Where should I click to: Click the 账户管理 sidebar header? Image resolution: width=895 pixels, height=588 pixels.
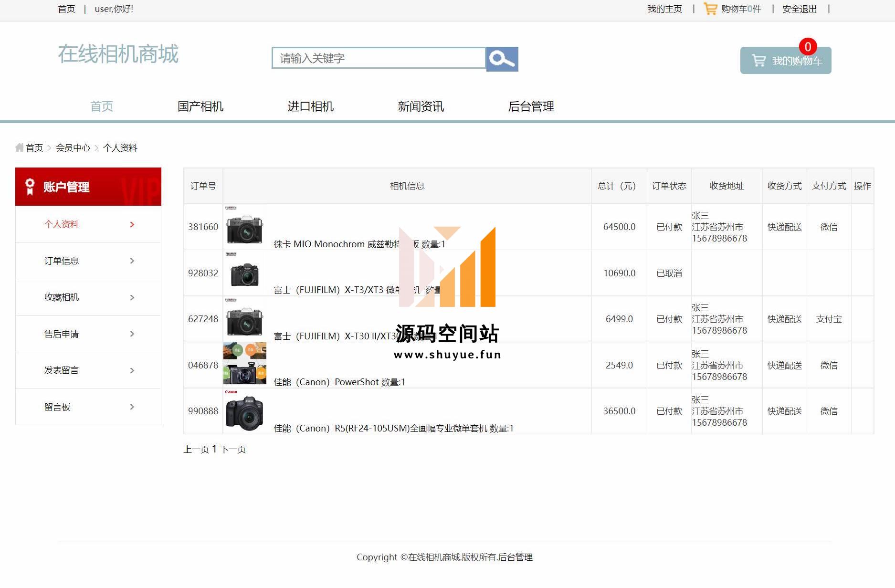pos(88,187)
